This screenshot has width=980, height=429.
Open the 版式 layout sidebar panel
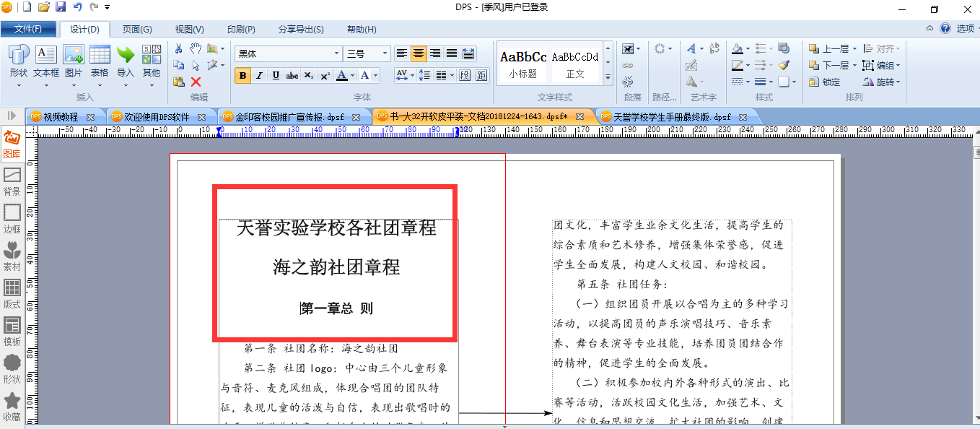pos(12,295)
